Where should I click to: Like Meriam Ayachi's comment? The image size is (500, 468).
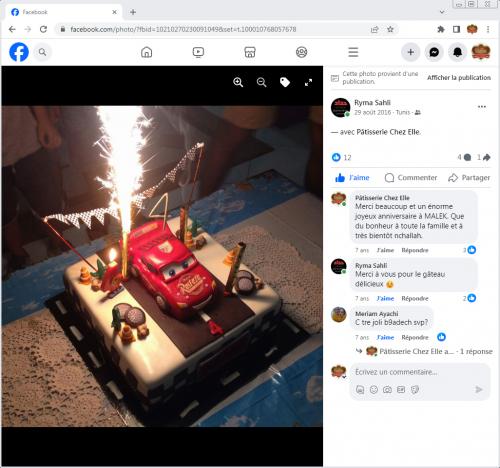[x=385, y=337]
